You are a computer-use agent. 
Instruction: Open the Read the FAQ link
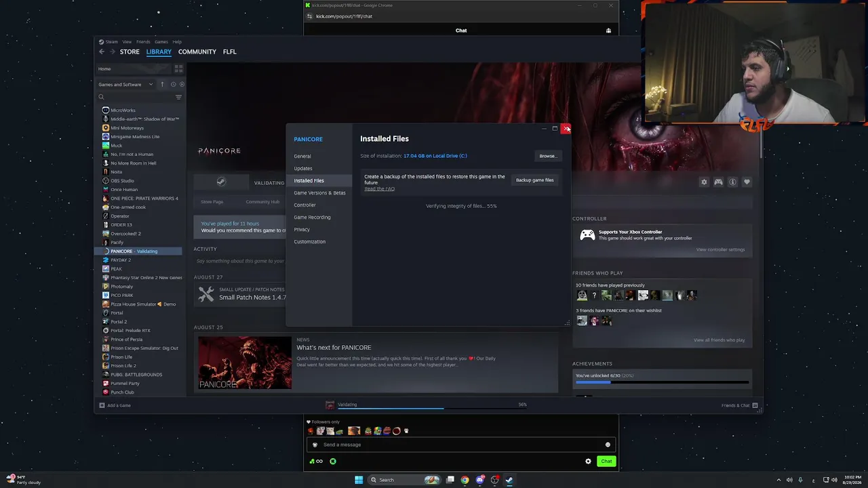click(x=379, y=188)
